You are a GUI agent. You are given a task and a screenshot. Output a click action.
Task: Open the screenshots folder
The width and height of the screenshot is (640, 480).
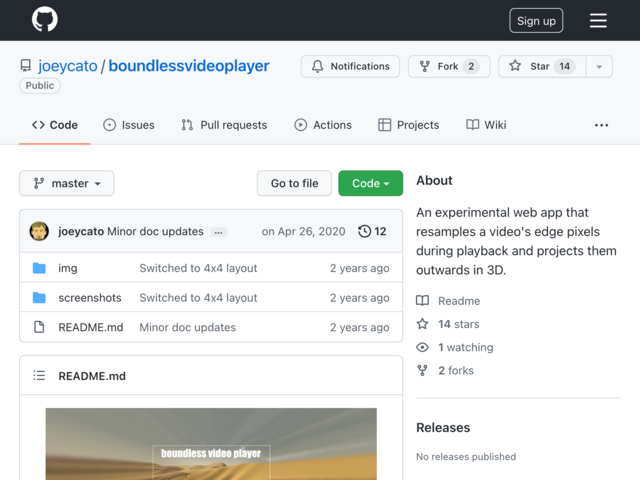90,298
